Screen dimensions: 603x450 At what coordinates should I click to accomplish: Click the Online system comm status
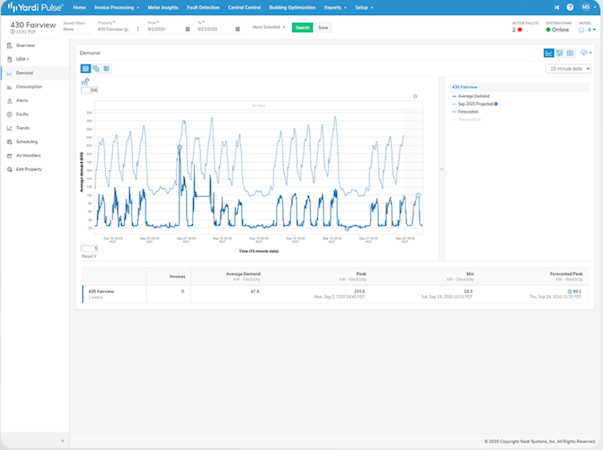[557, 30]
